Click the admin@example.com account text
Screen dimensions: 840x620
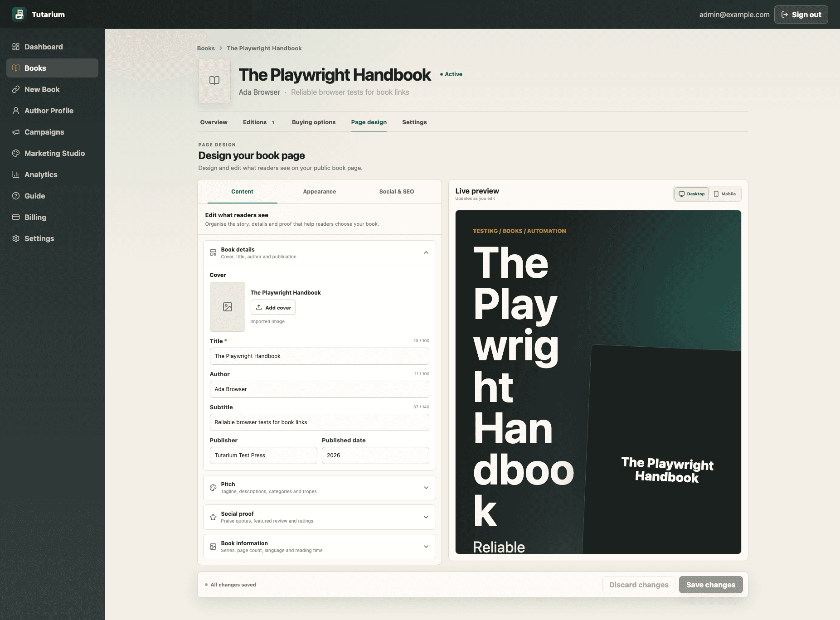[734, 15]
